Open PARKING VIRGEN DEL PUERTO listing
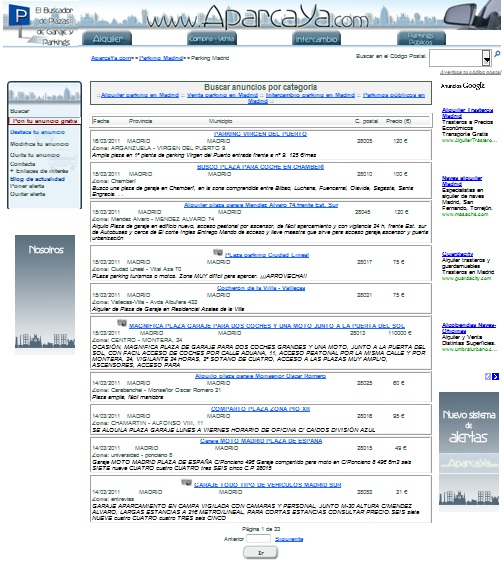This screenshot has height=569, width=504. point(260,134)
